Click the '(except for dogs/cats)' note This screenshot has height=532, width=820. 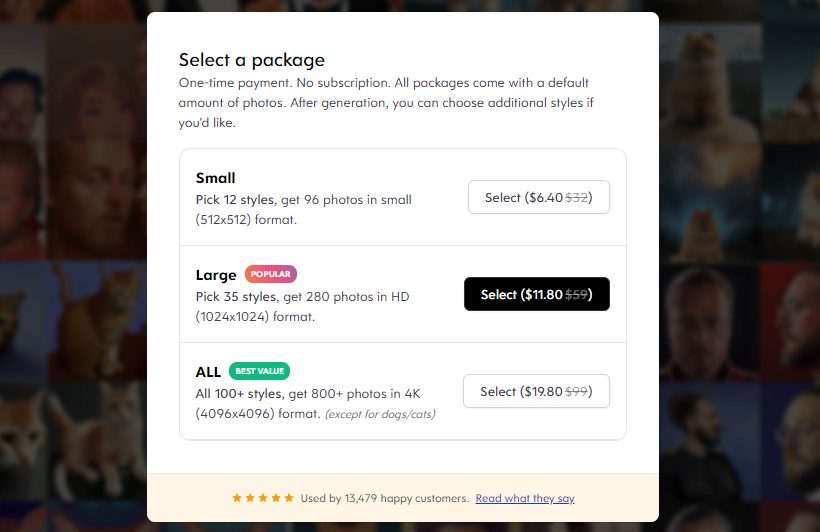click(x=380, y=414)
